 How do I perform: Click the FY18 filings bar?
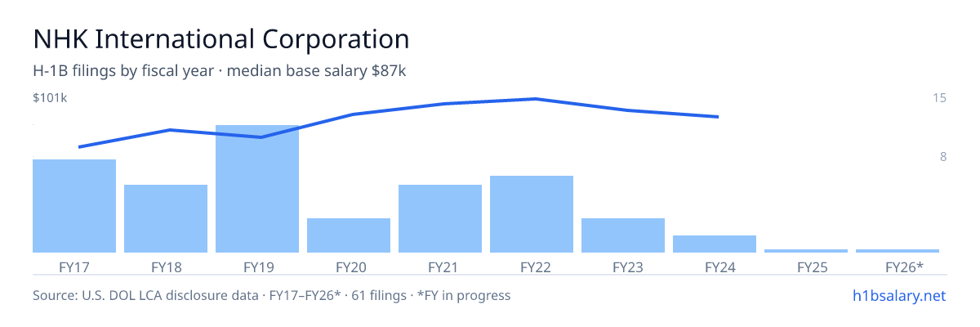click(x=166, y=218)
